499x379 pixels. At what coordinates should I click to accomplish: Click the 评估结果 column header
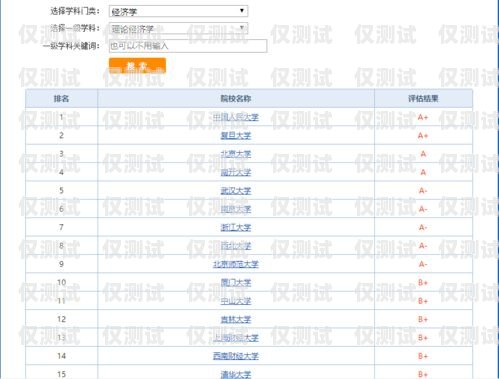(x=423, y=98)
